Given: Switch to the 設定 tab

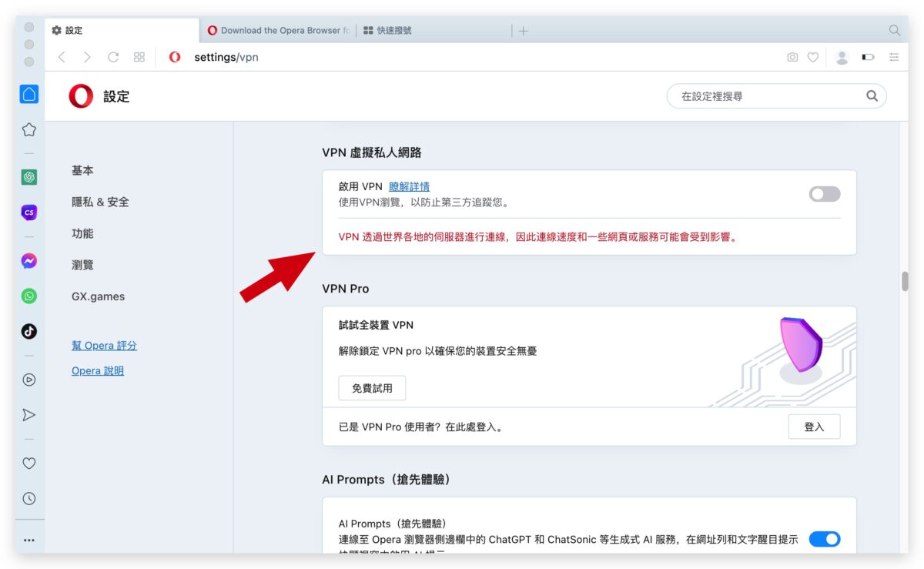Looking at the screenshot, I should (x=122, y=30).
